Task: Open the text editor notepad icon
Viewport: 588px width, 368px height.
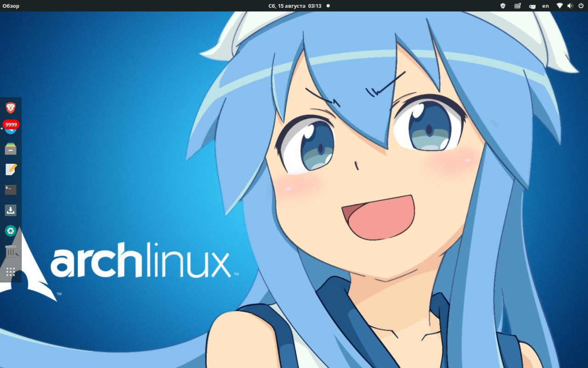Action: pos(11,169)
